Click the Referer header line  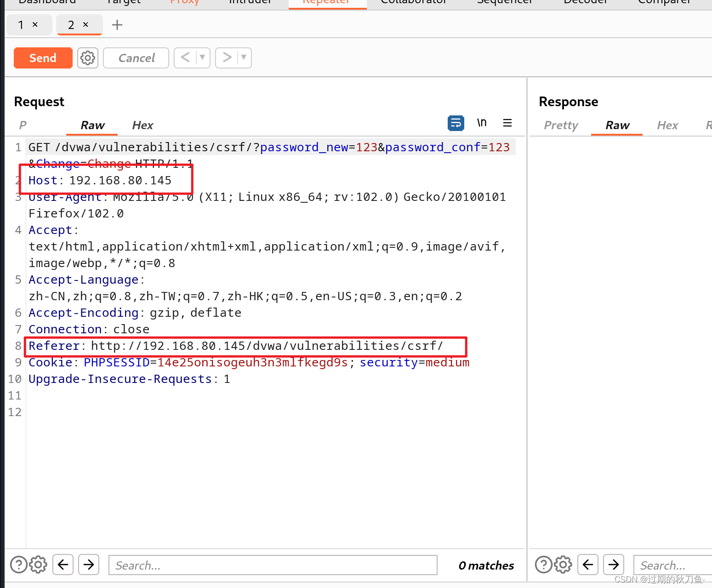tap(235, 346)
